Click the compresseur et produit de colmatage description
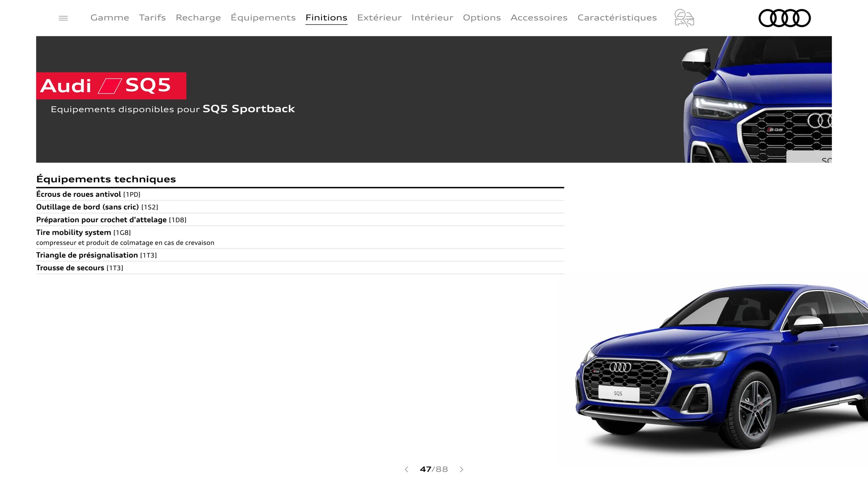Screen dimensions: 868x488 tap(125, 243)
